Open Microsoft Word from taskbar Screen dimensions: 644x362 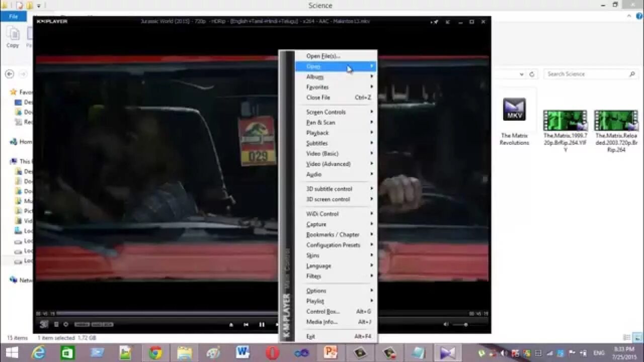click(243, 352)
